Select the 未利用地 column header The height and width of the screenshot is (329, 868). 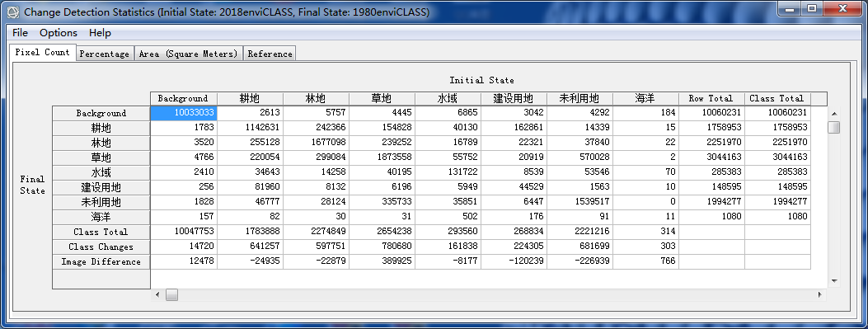tap(579, 99)
